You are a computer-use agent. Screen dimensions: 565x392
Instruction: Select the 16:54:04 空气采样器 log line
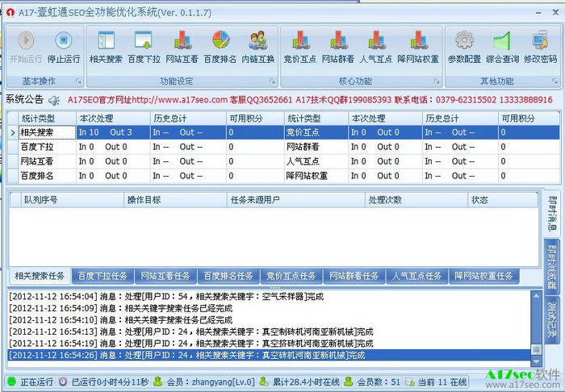pyautogui.click(x=269, y=297)
